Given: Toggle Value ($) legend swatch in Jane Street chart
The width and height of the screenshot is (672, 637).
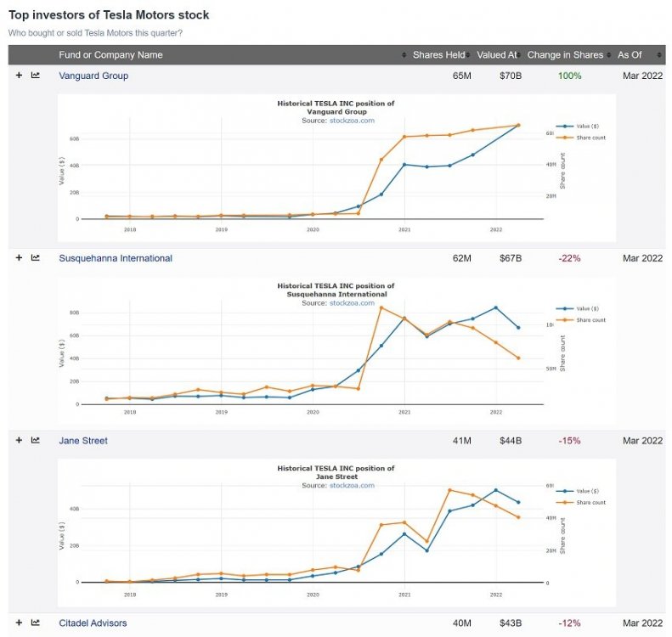Looking at the screenshot, I should coord(562,491).
